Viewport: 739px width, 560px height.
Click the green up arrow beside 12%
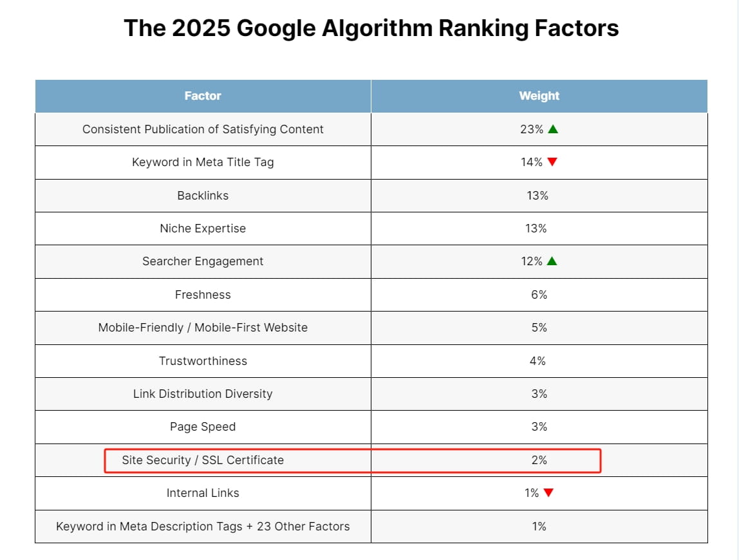(551, 261)
